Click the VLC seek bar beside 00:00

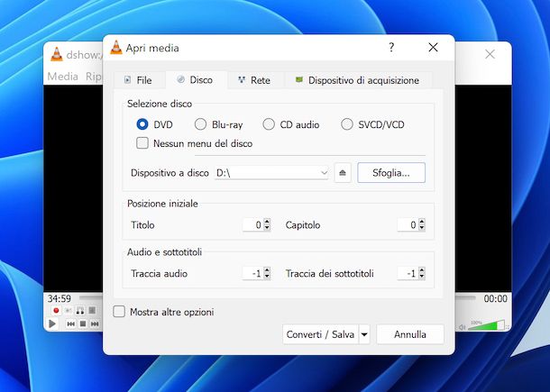click(x=465, y=298)
